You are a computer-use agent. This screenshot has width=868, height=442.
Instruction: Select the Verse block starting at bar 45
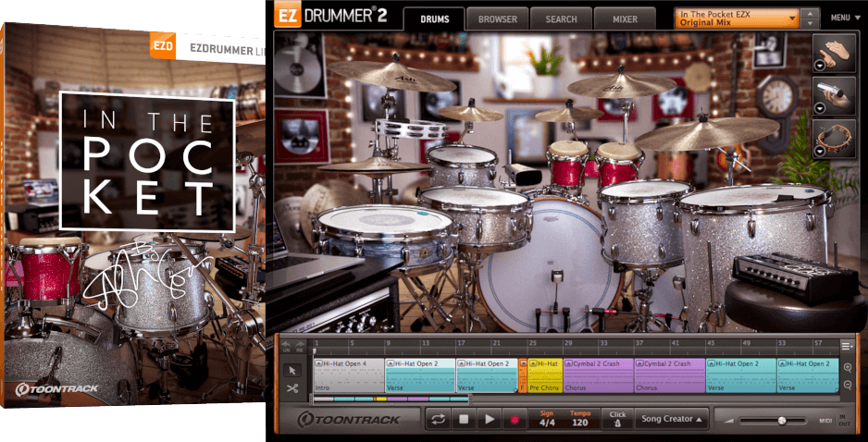[741, 375]
